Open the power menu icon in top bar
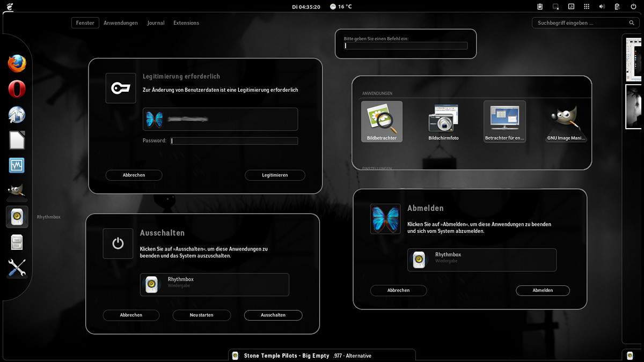The height and width of the screenshot is (362, 644). point(633,7)
